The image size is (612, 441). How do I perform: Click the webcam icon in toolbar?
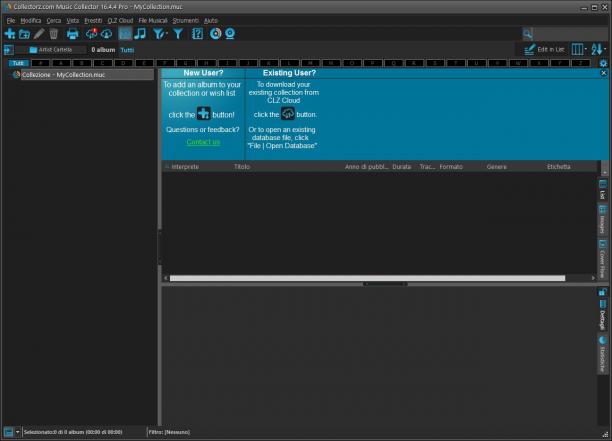(230, 34)
